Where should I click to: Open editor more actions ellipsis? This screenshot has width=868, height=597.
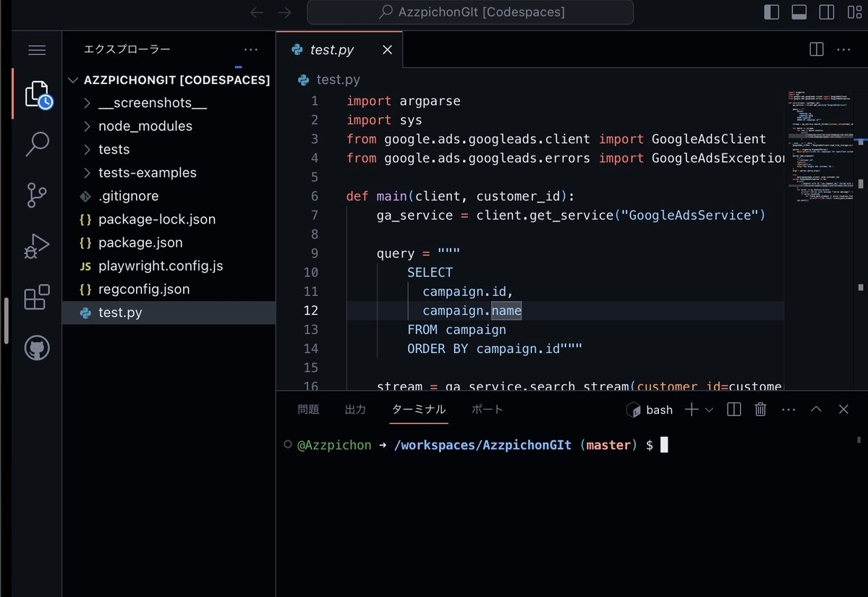click(x=843, y=50)
